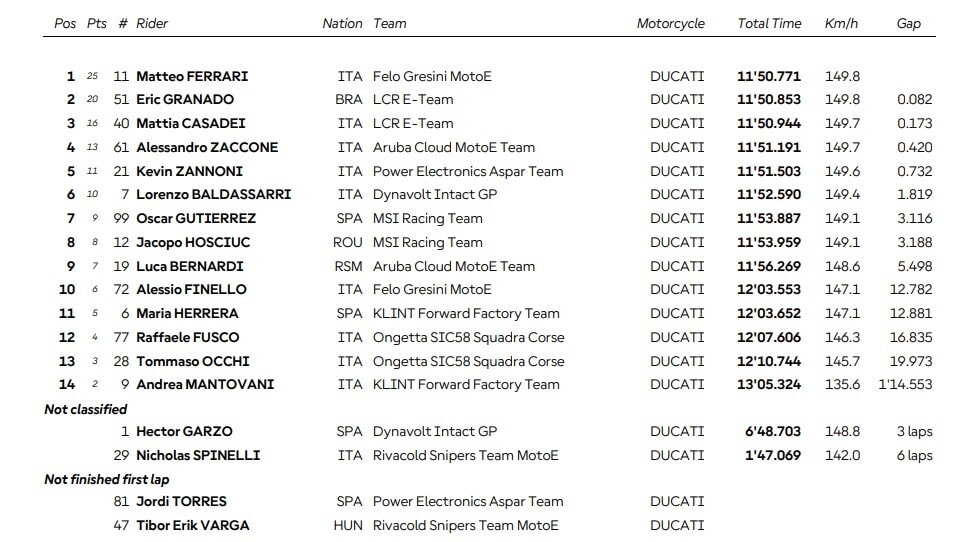Click rider name Matteo FERRARI
972x542 pixels.
(x=192, y=76)
